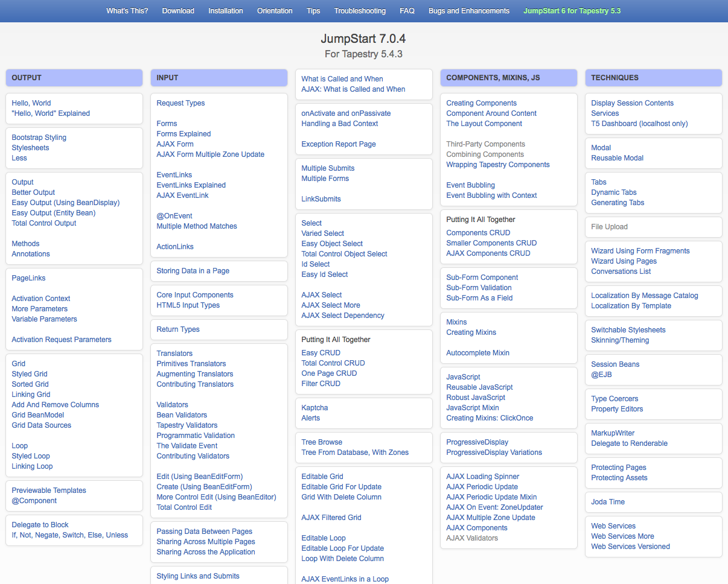Open Creating Mixins: ClickOnce link
This screenshot has width=728, height=584.
(490, 418)
